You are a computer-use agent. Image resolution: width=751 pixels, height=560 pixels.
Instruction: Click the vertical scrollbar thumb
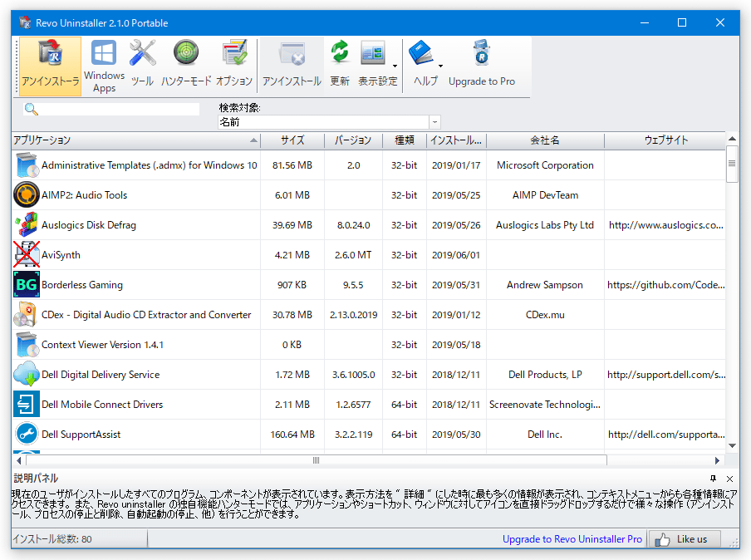tap(732, 164)
